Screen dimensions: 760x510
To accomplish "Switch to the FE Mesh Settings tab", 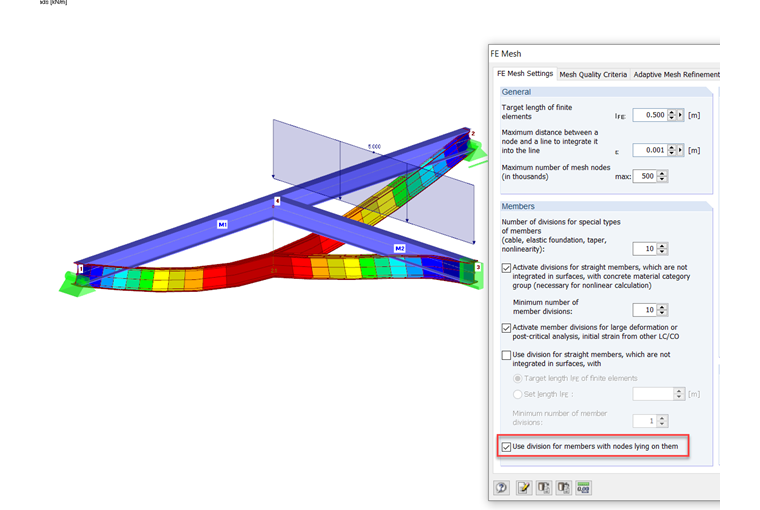I will (525, 74).
